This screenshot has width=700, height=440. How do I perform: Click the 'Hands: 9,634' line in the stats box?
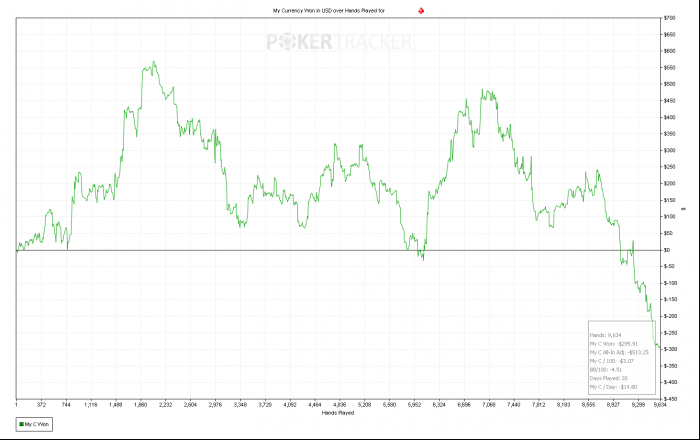tap(605, 335)
